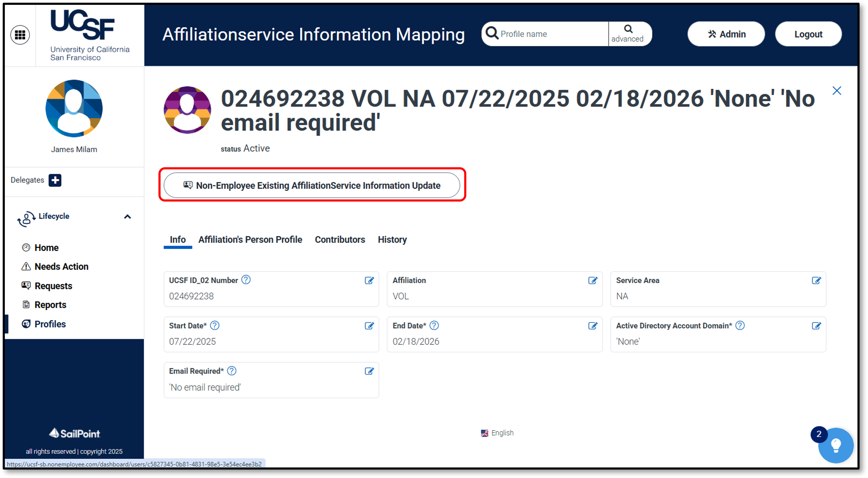Select the Reports sidebar icon
The width and height of the screenshot is (868, 478).
(x=26, y=304)
